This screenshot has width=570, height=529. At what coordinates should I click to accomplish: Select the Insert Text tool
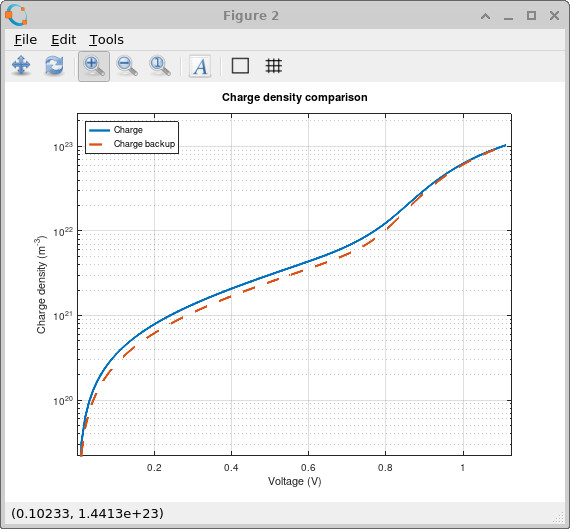tap(200, 66)
